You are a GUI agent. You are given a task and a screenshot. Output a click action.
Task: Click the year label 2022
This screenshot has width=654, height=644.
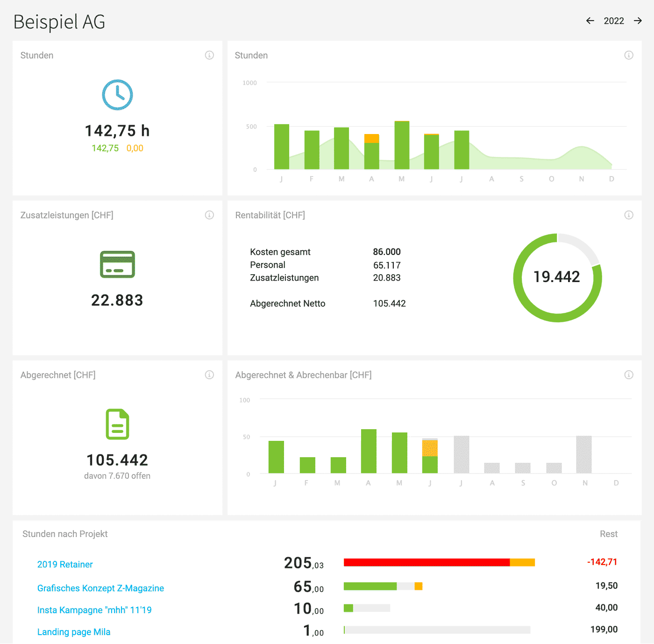coord(614,21)
